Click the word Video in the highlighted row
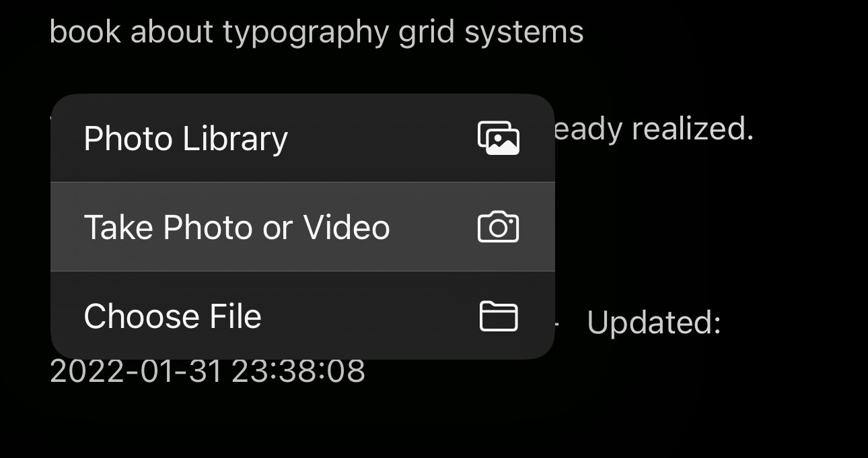Image resolution: width=868 pixels, height=458 pixels. tap(347, 227)
